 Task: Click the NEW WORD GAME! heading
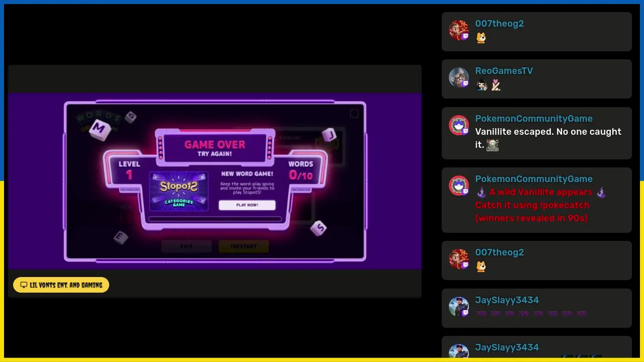[x=247, y=174]
